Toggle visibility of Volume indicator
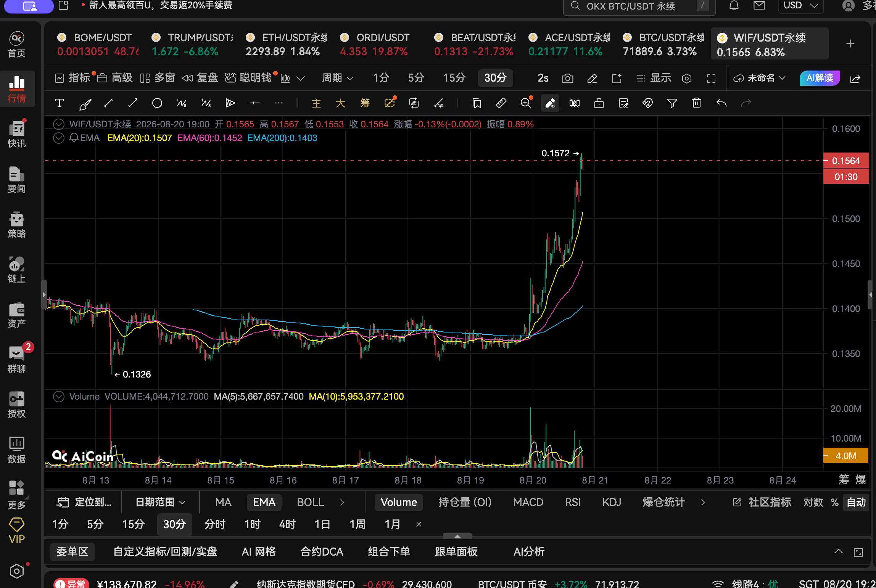The image size is (876, 588). [59, 397]
